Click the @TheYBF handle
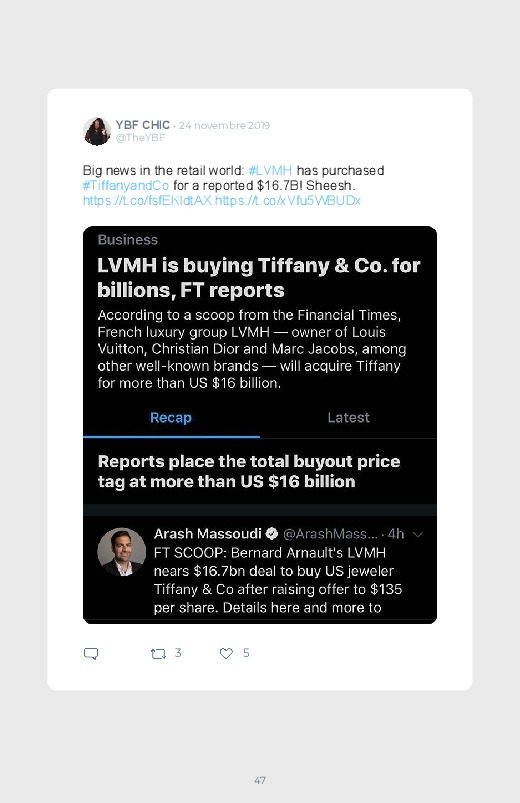 (x=140, y=137)
